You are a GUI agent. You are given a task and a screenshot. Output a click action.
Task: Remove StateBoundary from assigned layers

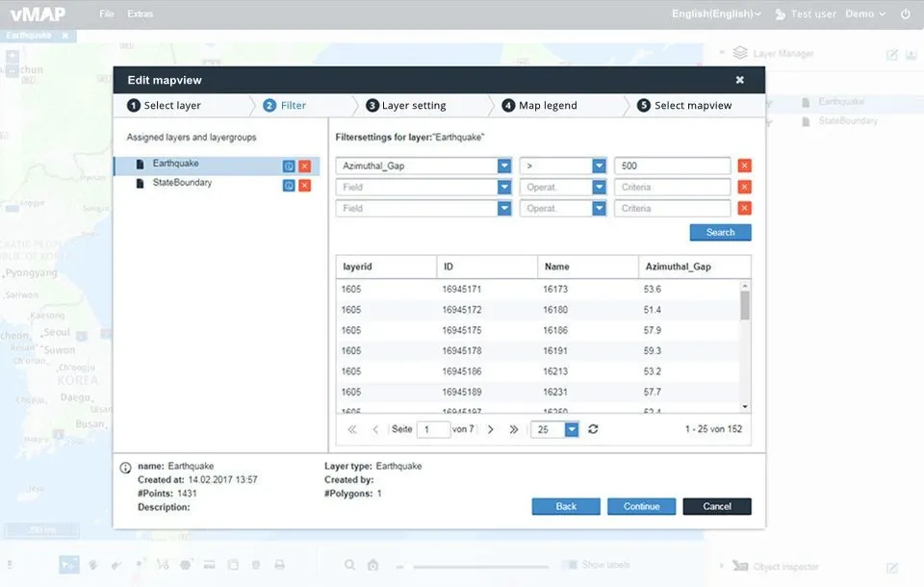(x=305, y=186)
